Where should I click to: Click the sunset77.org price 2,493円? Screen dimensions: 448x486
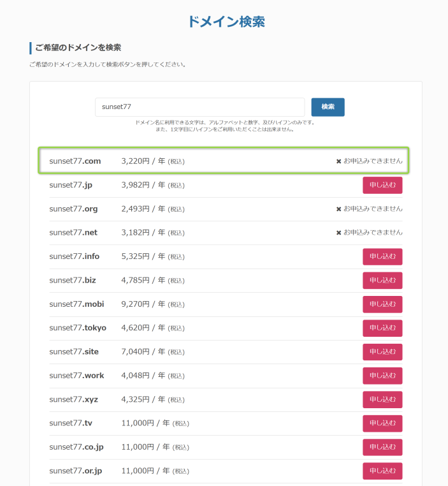pos(135,209)
